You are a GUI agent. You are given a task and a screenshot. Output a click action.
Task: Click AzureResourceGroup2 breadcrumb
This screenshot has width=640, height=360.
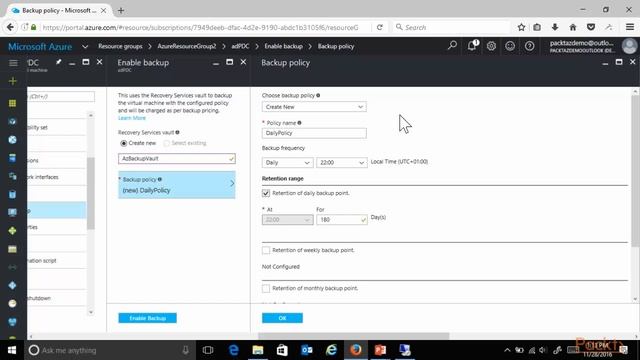point(187,47)
